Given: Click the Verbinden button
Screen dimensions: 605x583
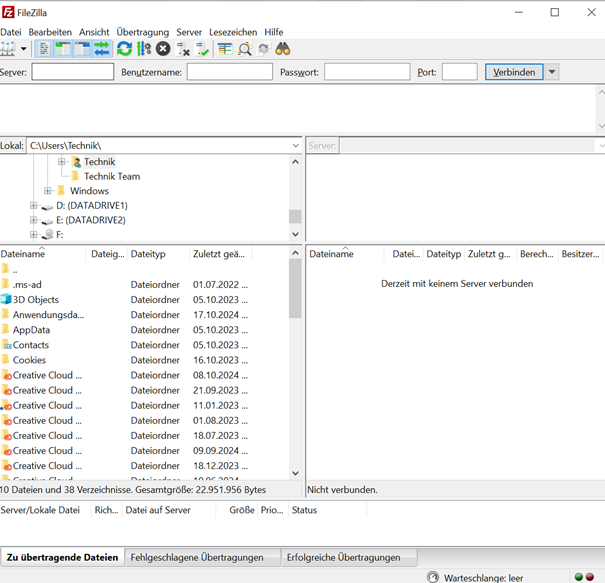Looking at the screenshot, I should point(514,72).
